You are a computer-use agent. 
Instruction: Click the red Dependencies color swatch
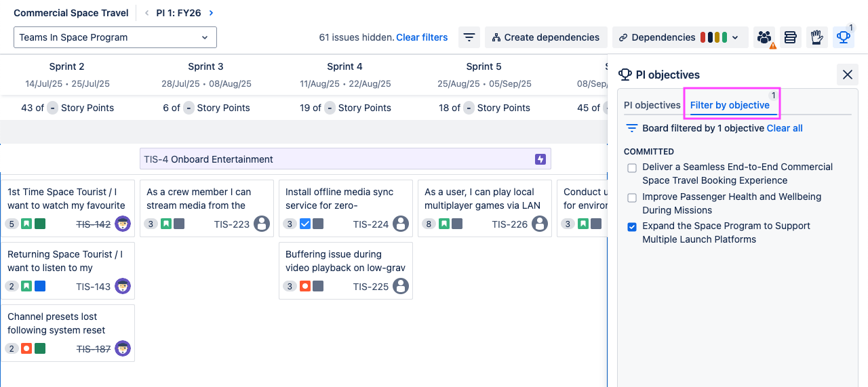click(x=704, y=37)
